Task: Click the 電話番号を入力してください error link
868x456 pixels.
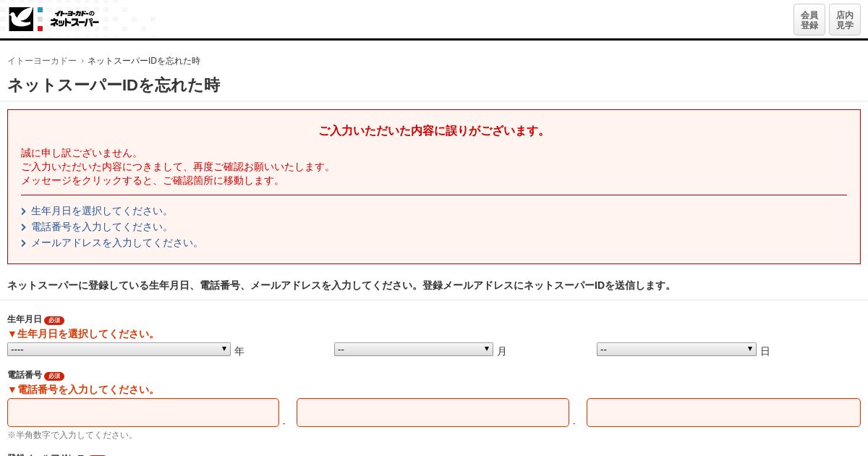Action: 101,227
